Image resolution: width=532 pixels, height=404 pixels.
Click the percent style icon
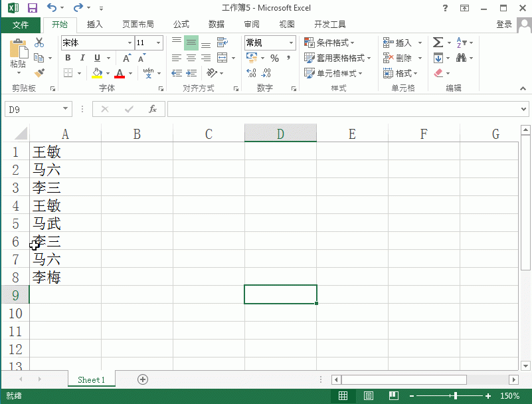274,58
